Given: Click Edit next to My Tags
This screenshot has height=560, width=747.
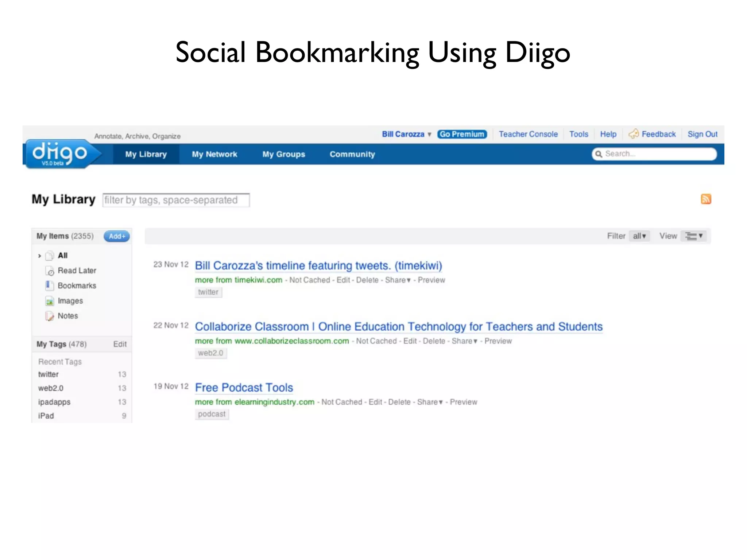Looking at the screenshot, I should tap(120, 344).
